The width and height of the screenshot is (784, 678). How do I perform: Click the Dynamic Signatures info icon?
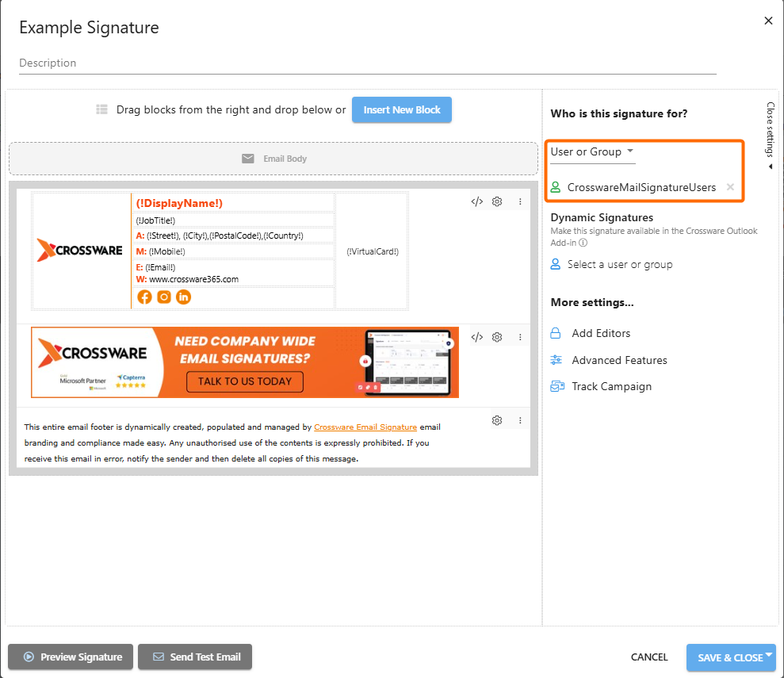[x=583, y=243]
